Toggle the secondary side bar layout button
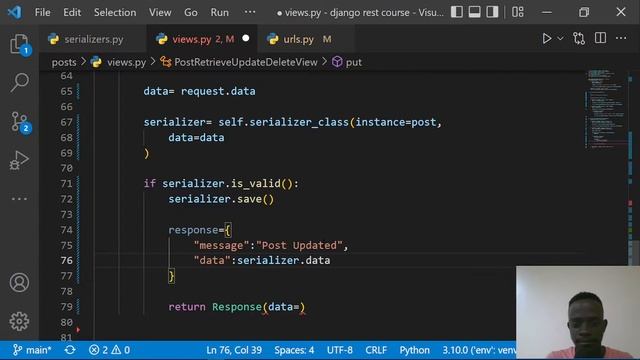This screenshot has height=360, width=640. (x=492, y=12)
